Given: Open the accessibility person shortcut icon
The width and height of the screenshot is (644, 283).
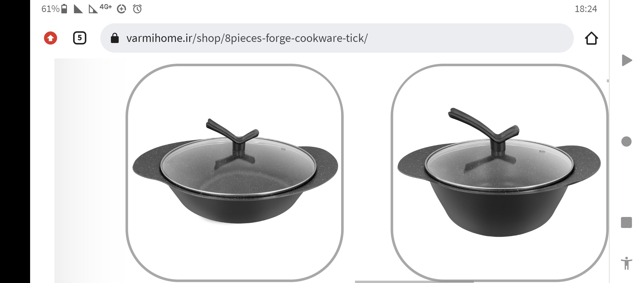Looking at the screenshot, I should click(x=626, y=263).
